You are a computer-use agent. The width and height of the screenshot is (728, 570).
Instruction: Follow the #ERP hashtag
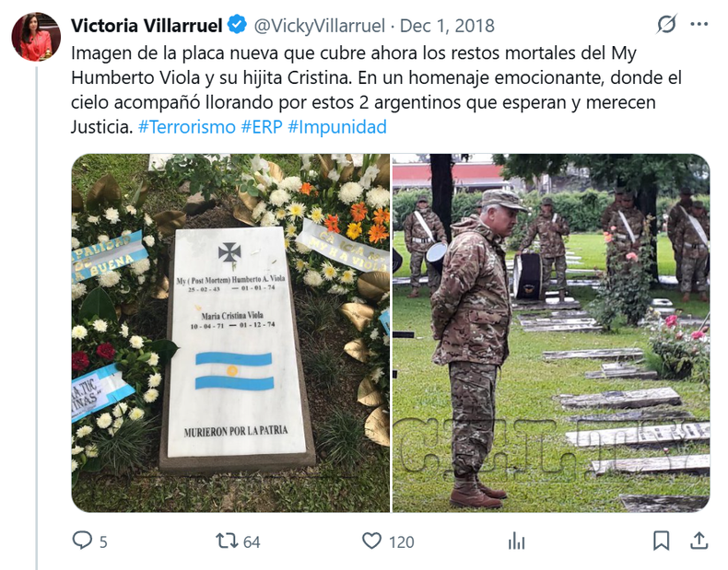pos(262,126)
